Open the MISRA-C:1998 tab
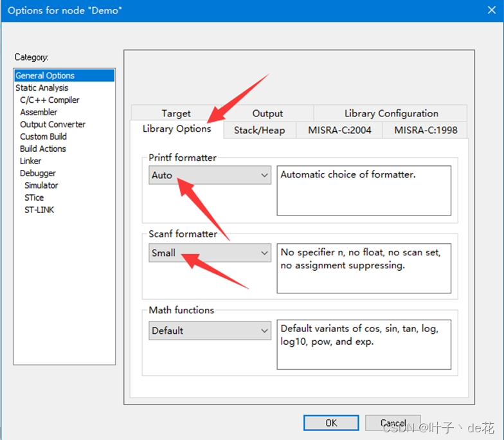 click(426, 130)
